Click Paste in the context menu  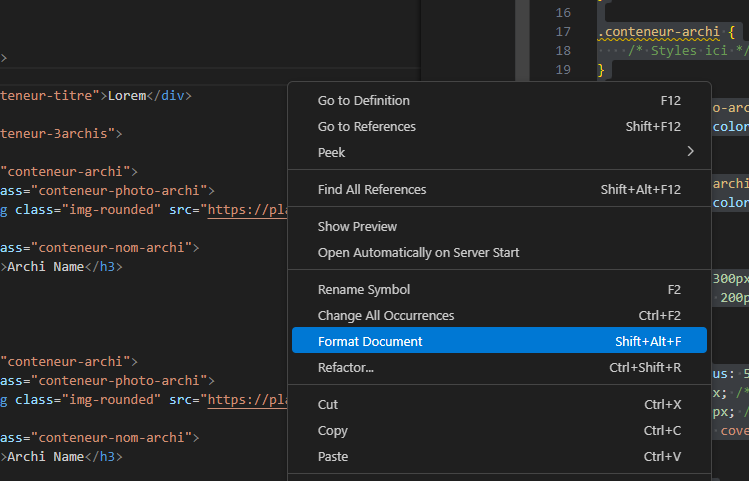pos(332,456)
